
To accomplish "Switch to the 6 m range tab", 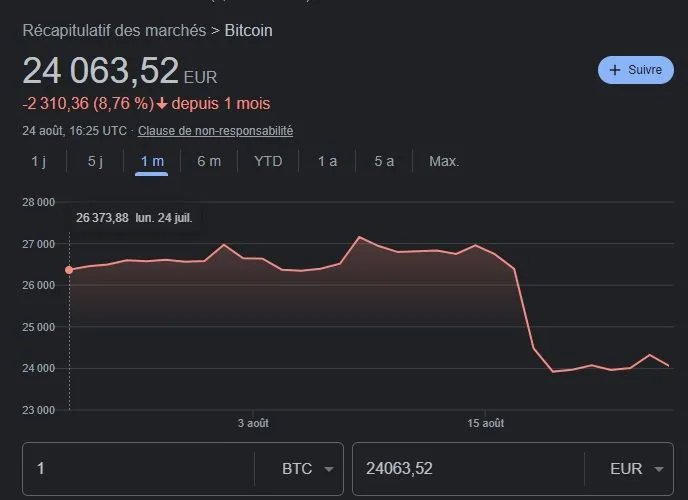I will 209,161.
